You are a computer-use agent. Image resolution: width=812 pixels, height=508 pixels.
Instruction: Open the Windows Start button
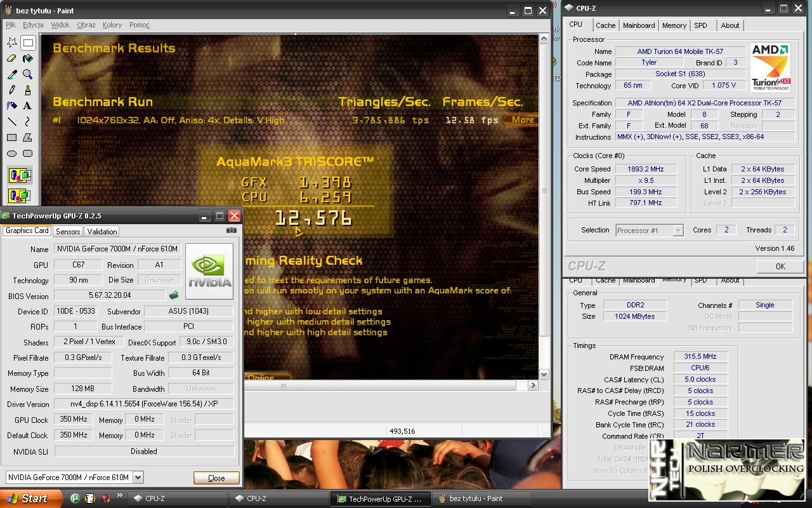[31, 498]
